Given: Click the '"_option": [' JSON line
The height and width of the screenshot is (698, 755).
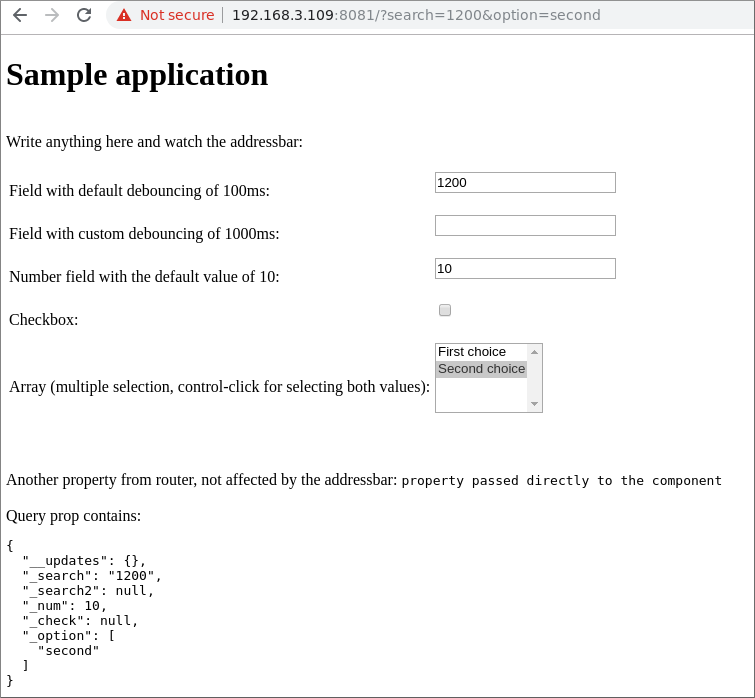Looking at the screenshot, I should click(68, 636).
